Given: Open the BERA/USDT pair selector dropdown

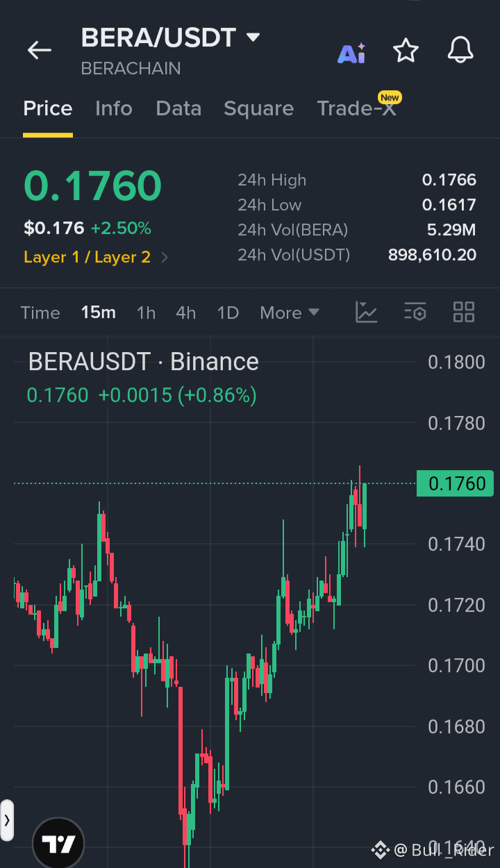Looking at the screenshot, I should click(171, 37).
